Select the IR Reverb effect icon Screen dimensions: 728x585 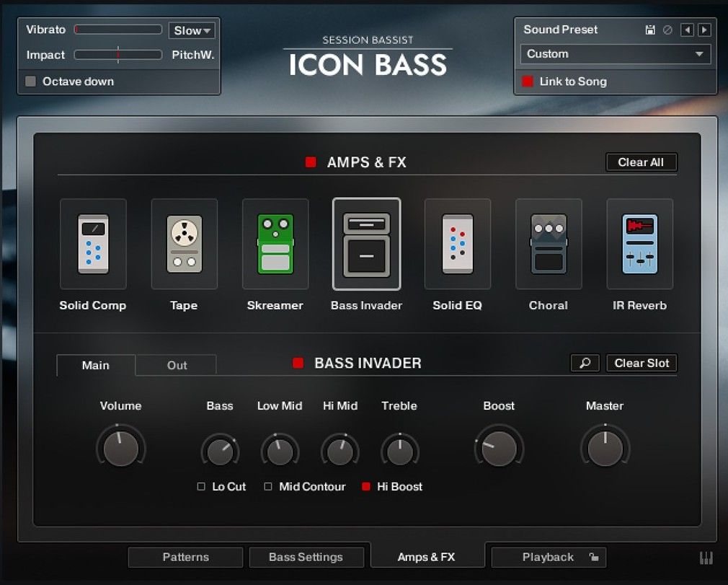pos(639,244)
